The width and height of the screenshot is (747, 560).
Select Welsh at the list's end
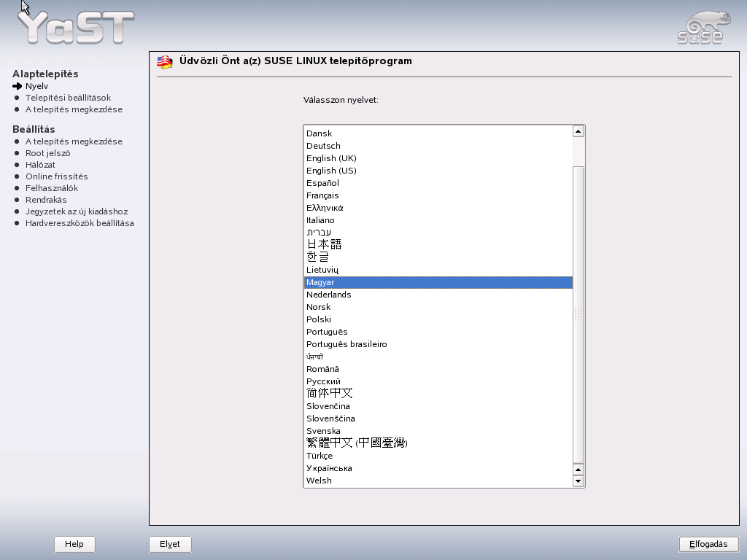438,481
